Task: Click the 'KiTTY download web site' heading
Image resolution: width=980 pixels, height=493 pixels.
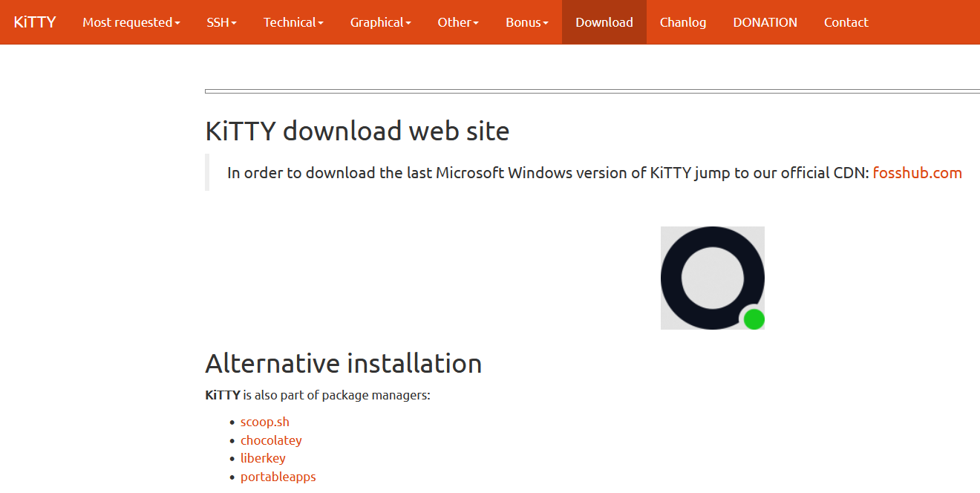Action: pyautogui.click(x=357, y=131)
